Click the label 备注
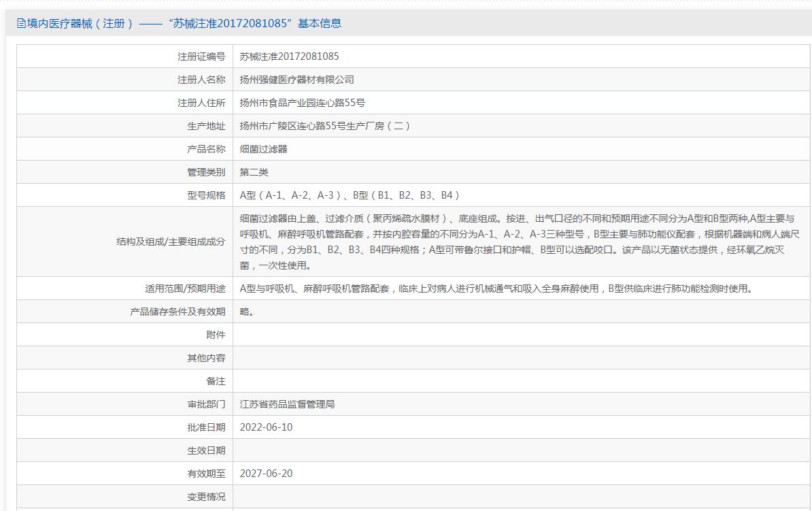This screenshot has height=511, width=812. 216,381
